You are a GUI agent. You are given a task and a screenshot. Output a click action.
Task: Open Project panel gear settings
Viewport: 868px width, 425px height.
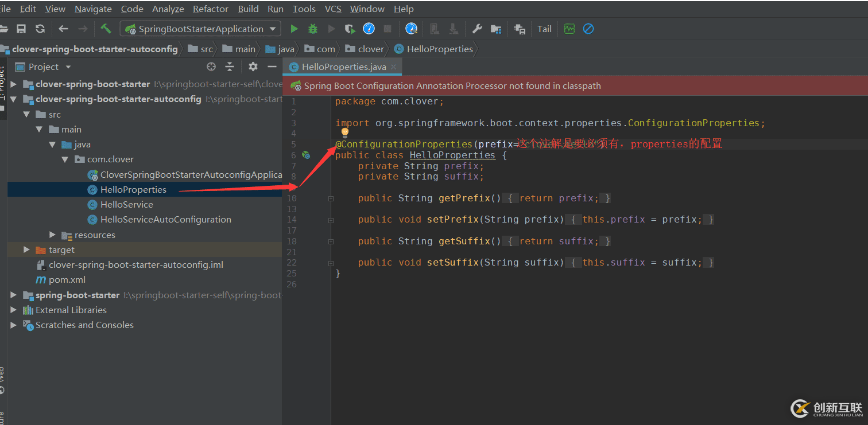pos(253,67)
